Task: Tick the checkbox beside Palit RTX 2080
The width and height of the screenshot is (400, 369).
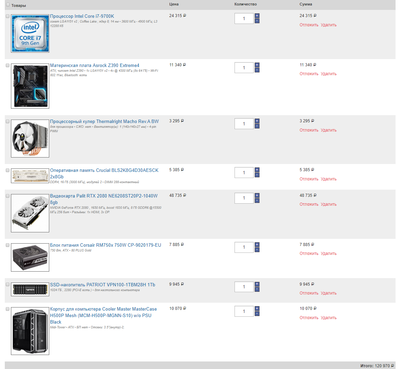Action: (8, 196)
